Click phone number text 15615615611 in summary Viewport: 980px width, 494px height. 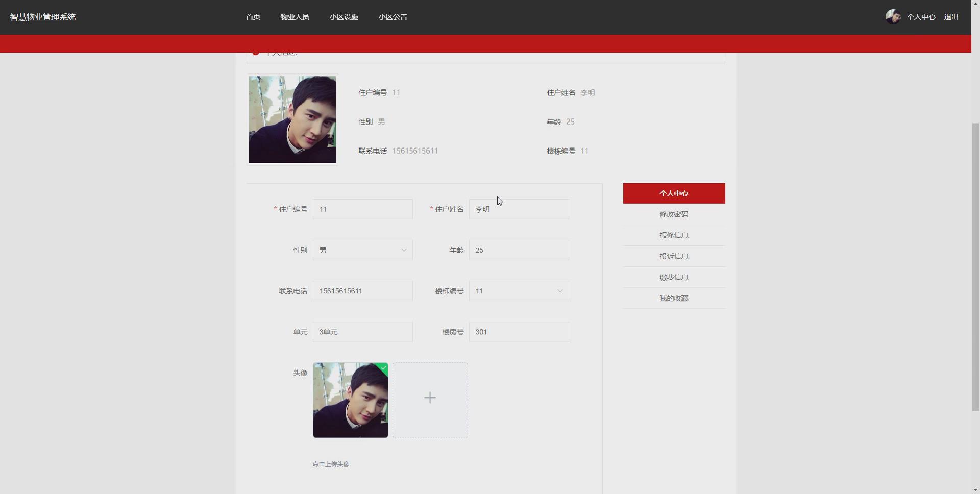[x=415, y=151]
